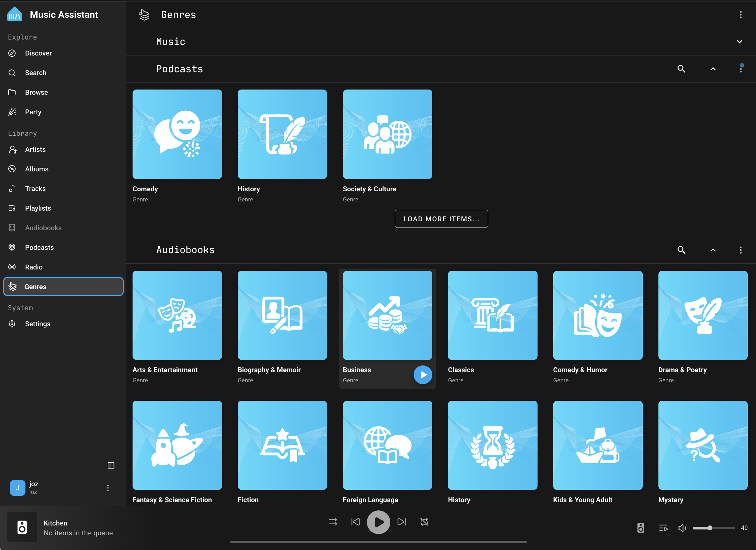Open the play queue
Viewport: 756px width, 550px height.
(x=663, y=528)
